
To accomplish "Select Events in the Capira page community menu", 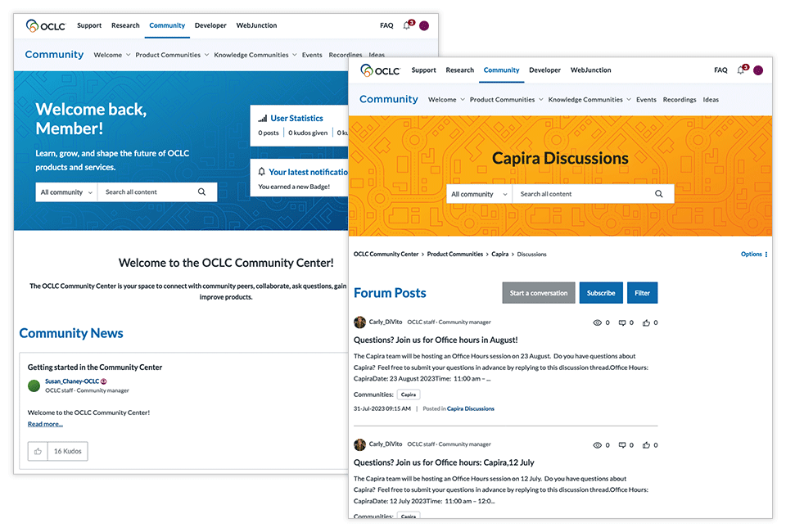I will tap(646, 100).
